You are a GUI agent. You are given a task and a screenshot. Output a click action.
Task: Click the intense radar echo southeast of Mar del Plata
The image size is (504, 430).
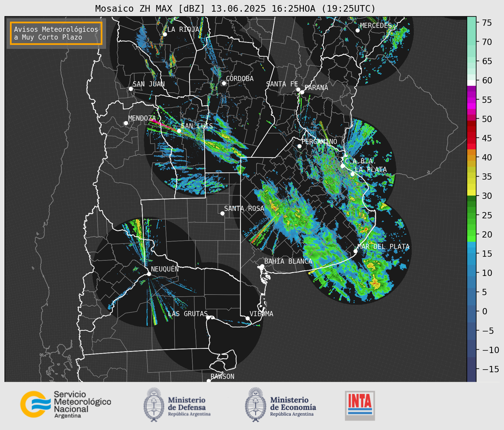(x=375, y=283)
